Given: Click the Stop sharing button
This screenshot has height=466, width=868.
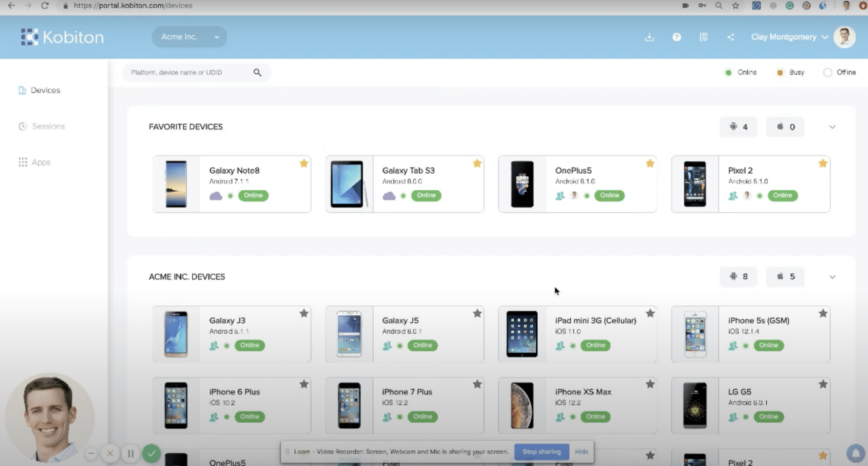Looking at the screenshot, I should point(541,451).
